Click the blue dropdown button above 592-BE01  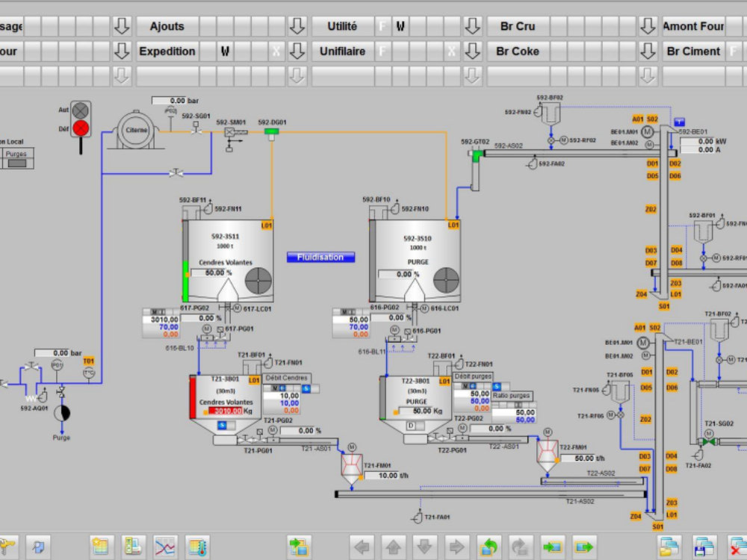coord(679,122)
